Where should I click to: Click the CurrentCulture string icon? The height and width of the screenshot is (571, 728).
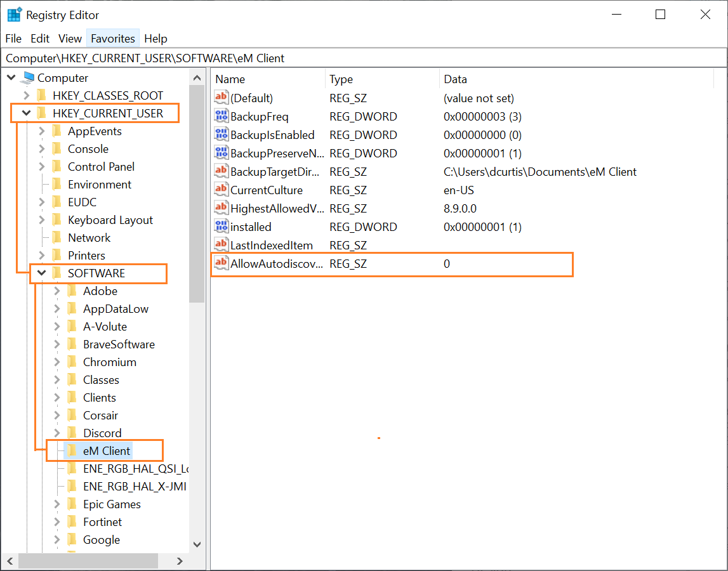pyautogui.click(x=221, y=190)
